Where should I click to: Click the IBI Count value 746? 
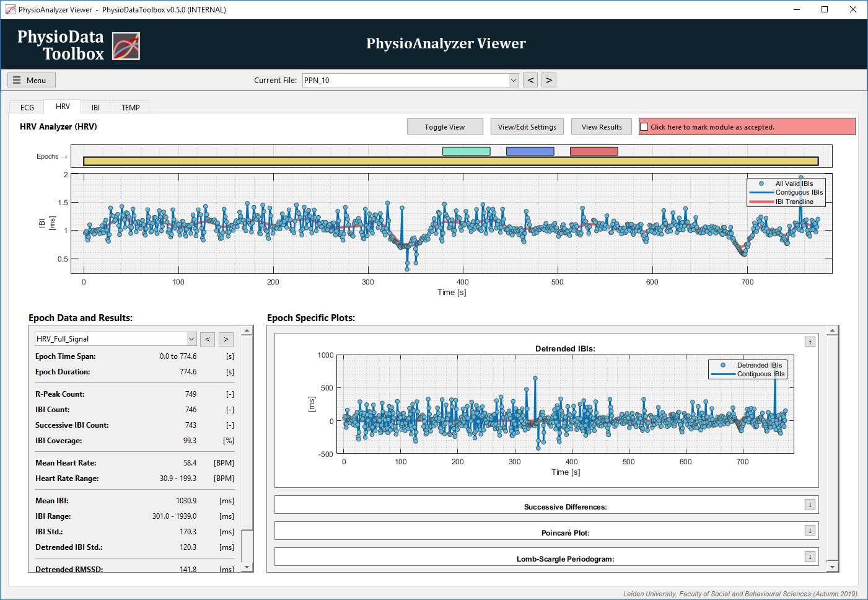[x=191, y=410]
